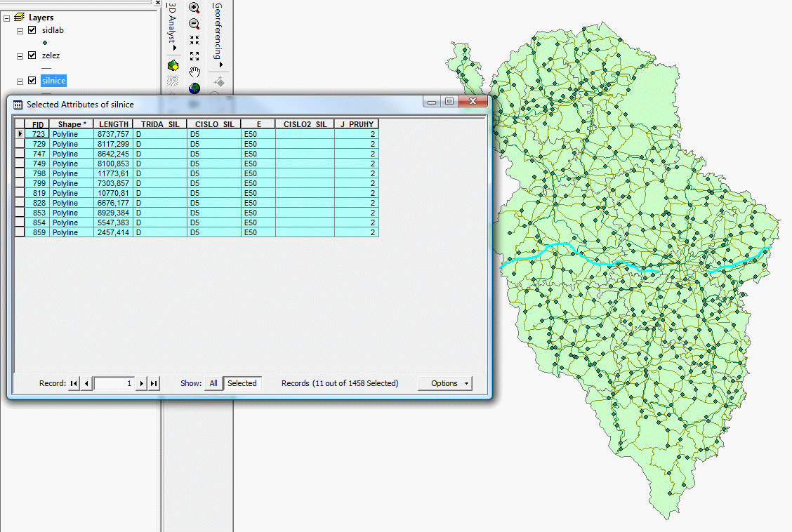Select the Zoom In tool
Viewport: 792px width, 532px height.
[194, 8]
